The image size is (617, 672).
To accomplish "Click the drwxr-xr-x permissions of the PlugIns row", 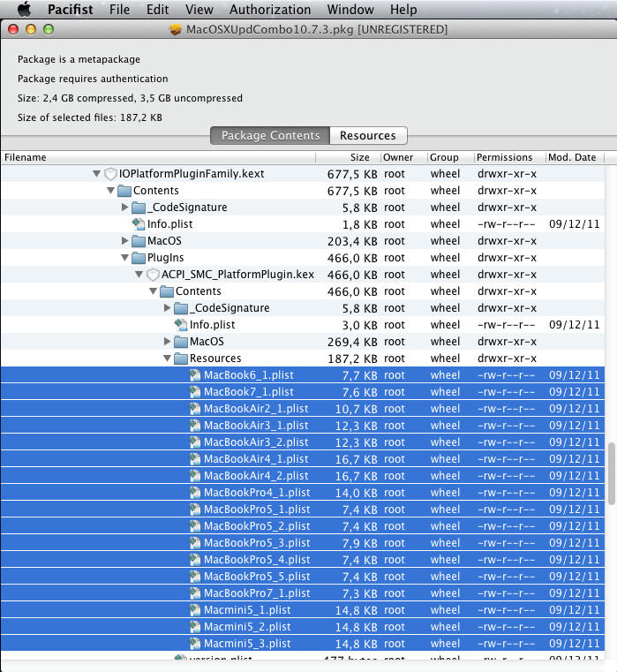I will click(x=507, y=258).
